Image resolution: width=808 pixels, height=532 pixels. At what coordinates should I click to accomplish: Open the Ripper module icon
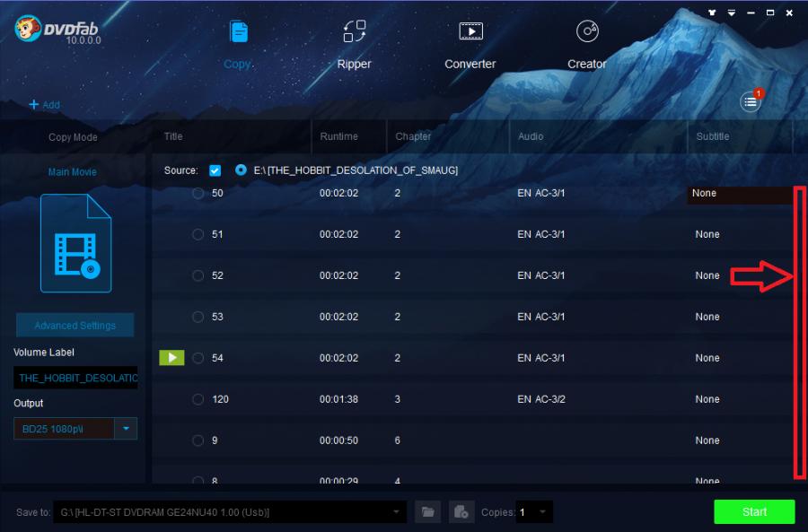pyautogui.click(x=354, y=31)
